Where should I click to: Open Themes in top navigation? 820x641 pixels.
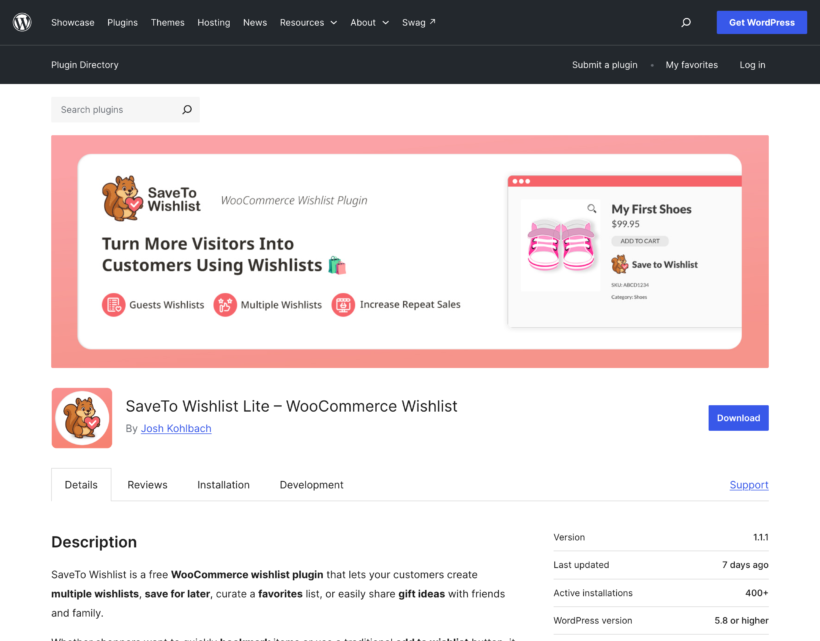pos(167,22)
